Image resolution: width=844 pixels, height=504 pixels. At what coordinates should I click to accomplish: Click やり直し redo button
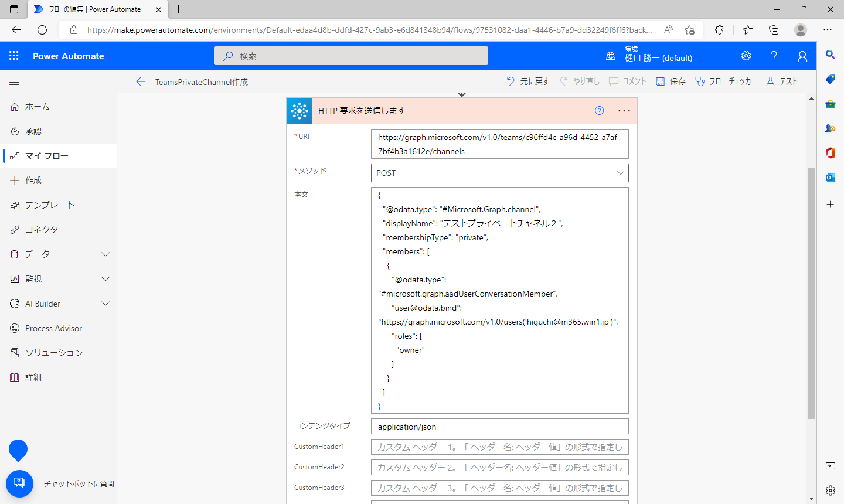point(579,81)
